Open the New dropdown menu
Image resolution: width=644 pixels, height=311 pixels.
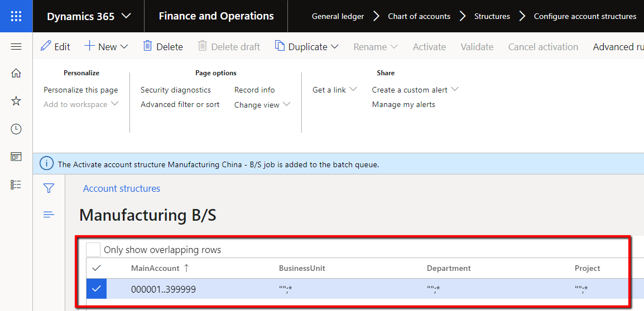(107, 46)
